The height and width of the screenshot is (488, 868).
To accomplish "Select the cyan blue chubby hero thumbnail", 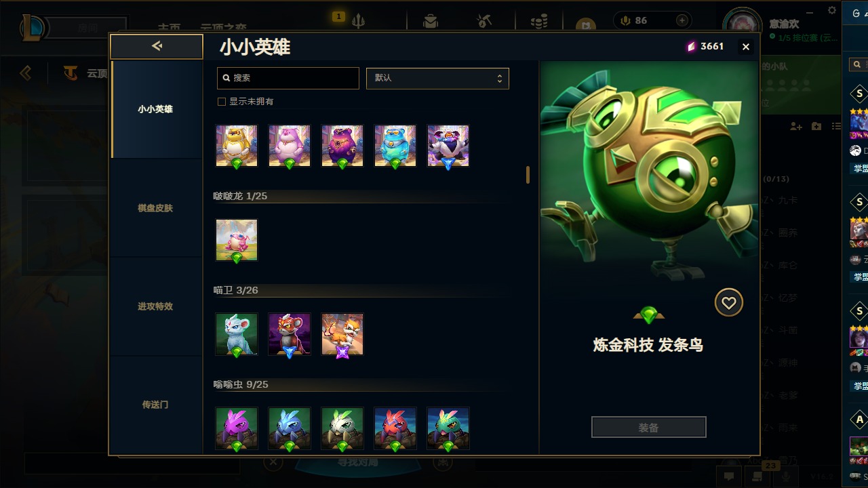I will (x=395, y=146).
